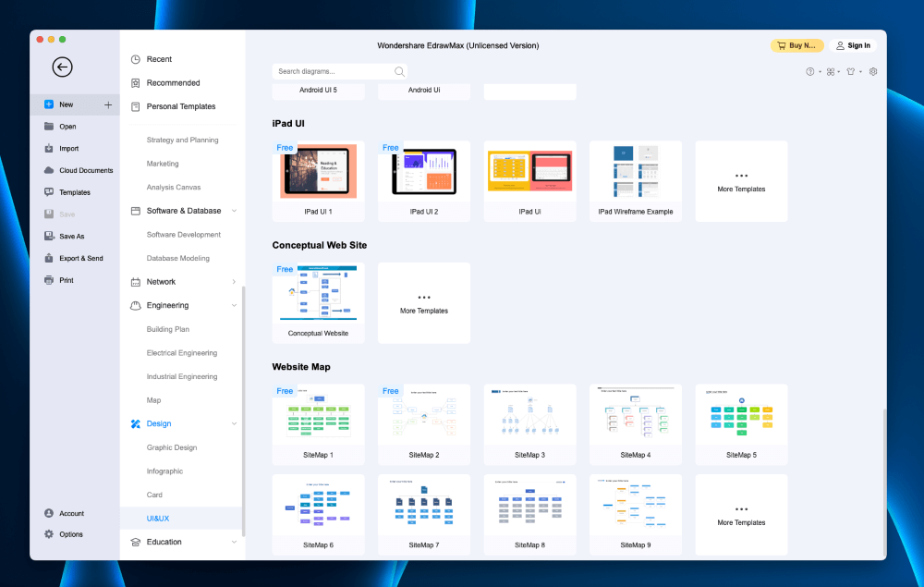Open dropdown arrow next to help icon

click(820, 72)
